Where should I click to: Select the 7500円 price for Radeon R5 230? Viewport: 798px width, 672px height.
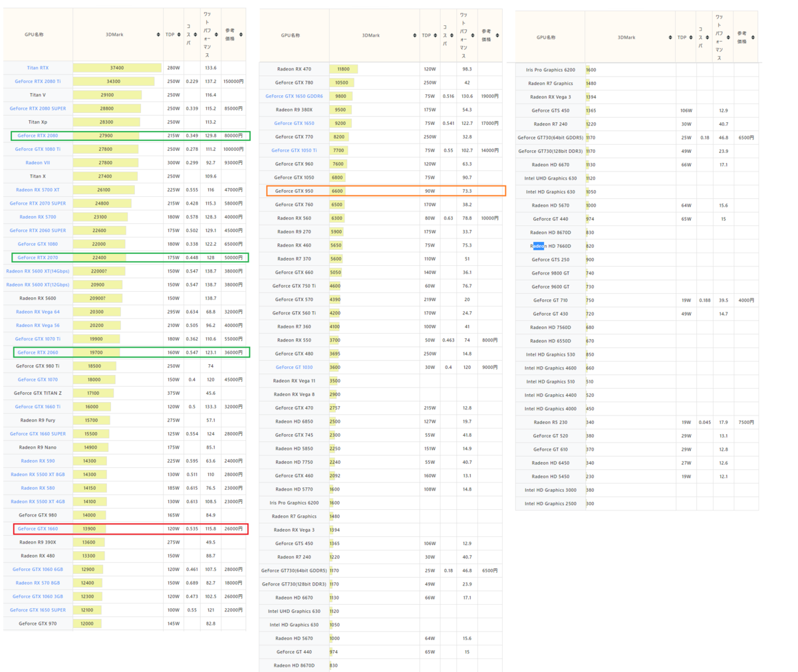pyautogui.click(x=746, y=422)
